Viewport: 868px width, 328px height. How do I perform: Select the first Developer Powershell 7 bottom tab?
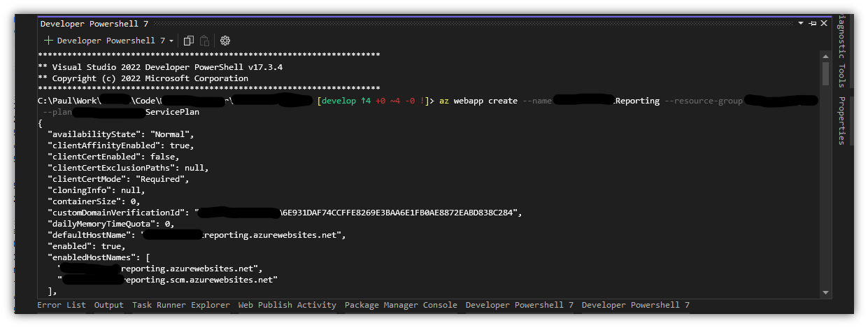pyautogui.click(x=519, y=305)
